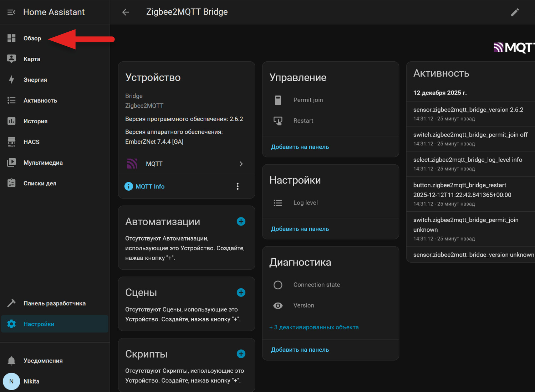
Task: Open the Уведомления menu item
Action: pyautogui.click(x=55, y=361)
